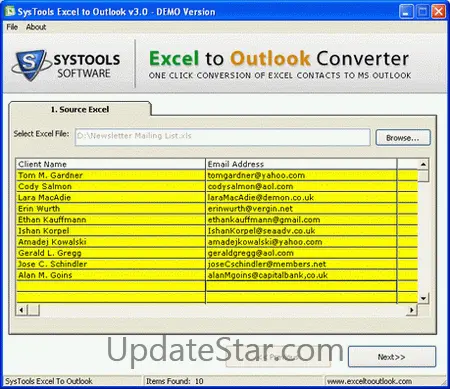Image resolution: width=450 pixels, height=389 pixels.
Task: Focus the Select Excel File path field
Action: tap(223, 137)
